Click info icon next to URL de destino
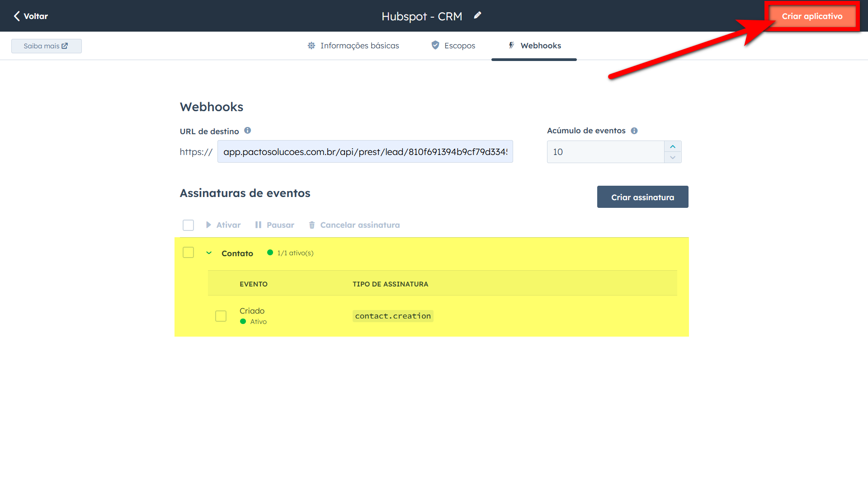 (x=247, y=131)
